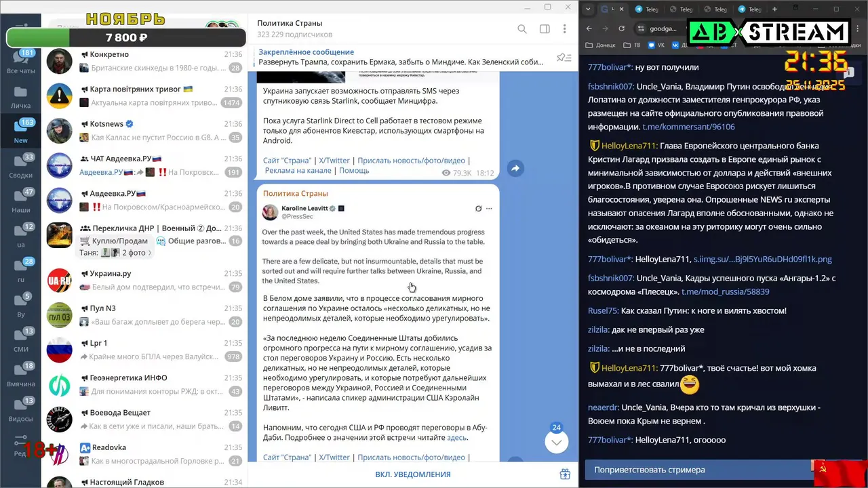Open t.me/kommersant/96106 link in stream chat
868x488 pixels.
pyautogui.click(x=688, y=127)
